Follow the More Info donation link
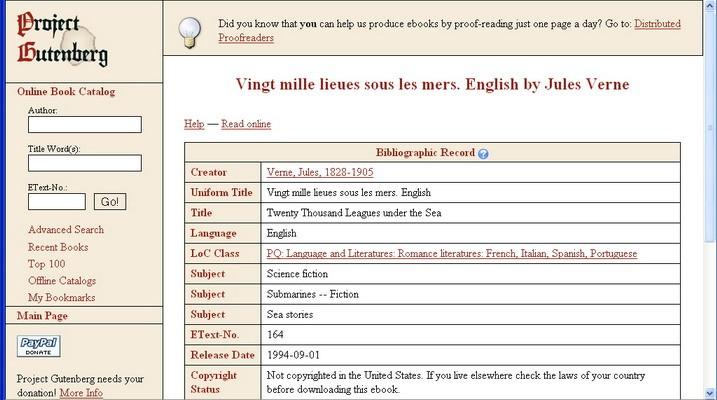717x400 pixels. tap(81, 393)
